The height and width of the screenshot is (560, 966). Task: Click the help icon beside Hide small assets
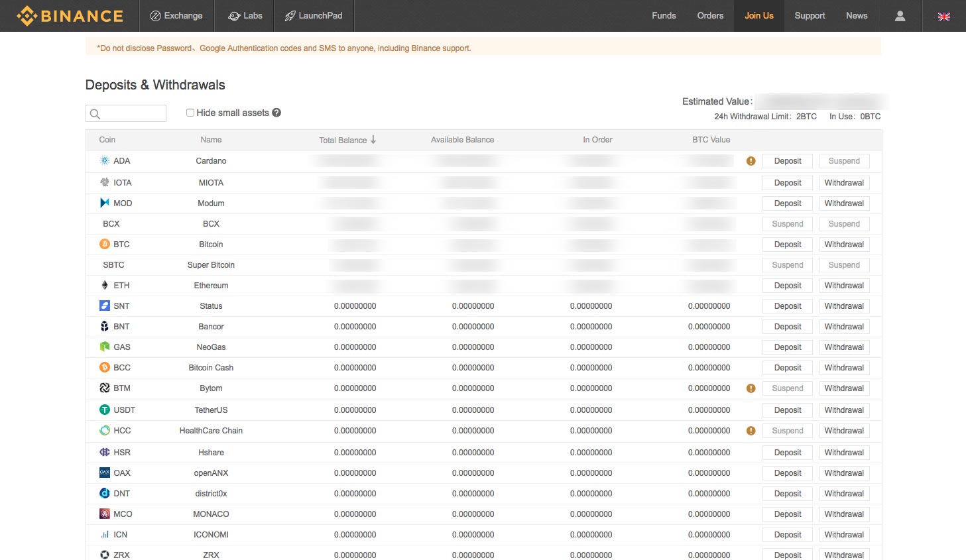(276, 113)
